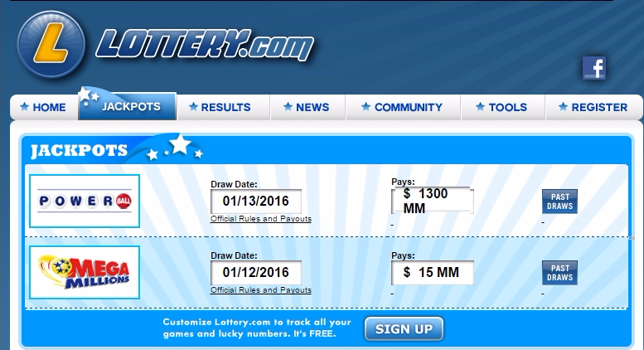Click the Powerball draw date field 01/13/2016

pyautogui.click(x=255, y=201)
